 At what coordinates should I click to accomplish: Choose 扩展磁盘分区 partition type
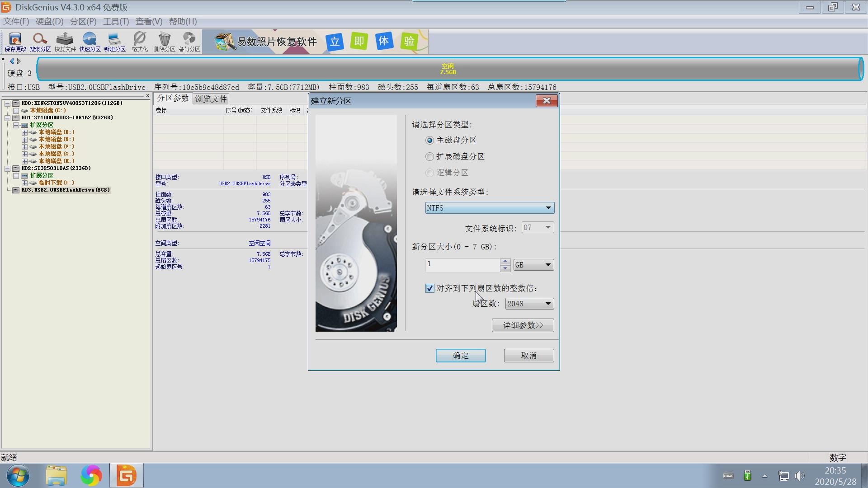coord(429,156)
